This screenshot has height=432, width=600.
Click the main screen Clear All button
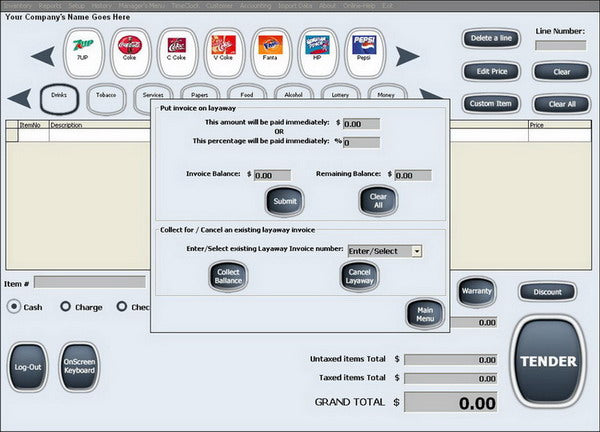coord(561,104)
